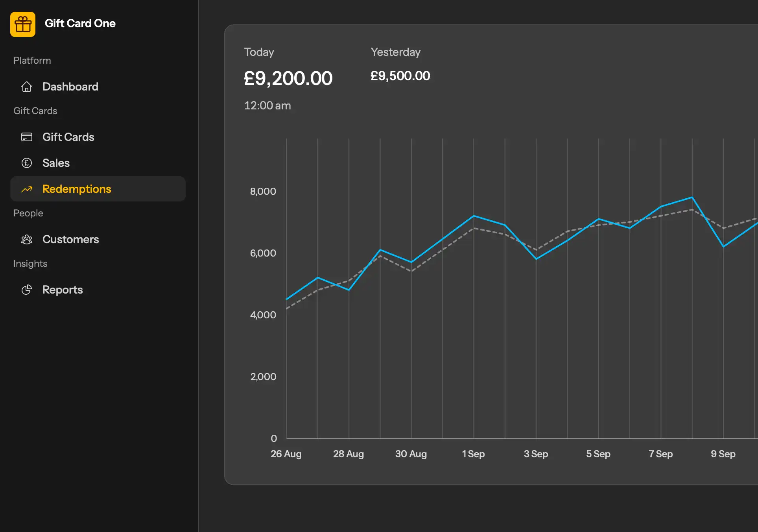
Task: Click the 7 Sep date axis label
Action: pyautogui.click(x=660, y=454)
